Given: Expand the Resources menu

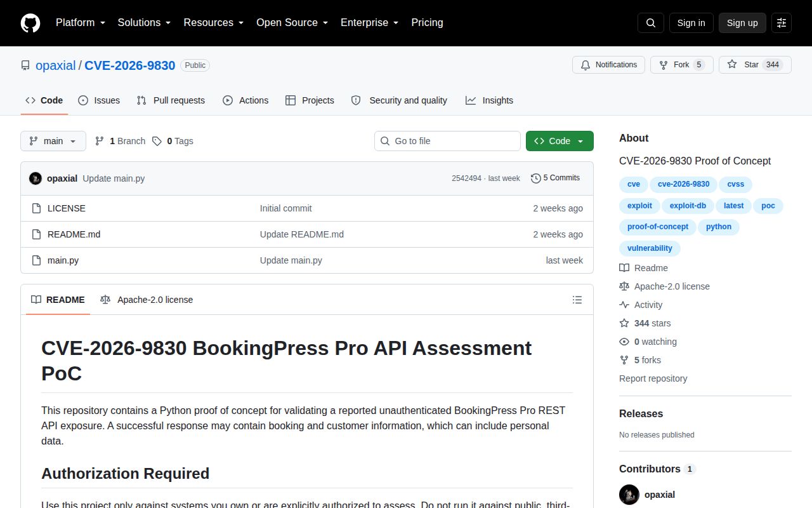Looking at the screenshot, I should pos(214,23).
